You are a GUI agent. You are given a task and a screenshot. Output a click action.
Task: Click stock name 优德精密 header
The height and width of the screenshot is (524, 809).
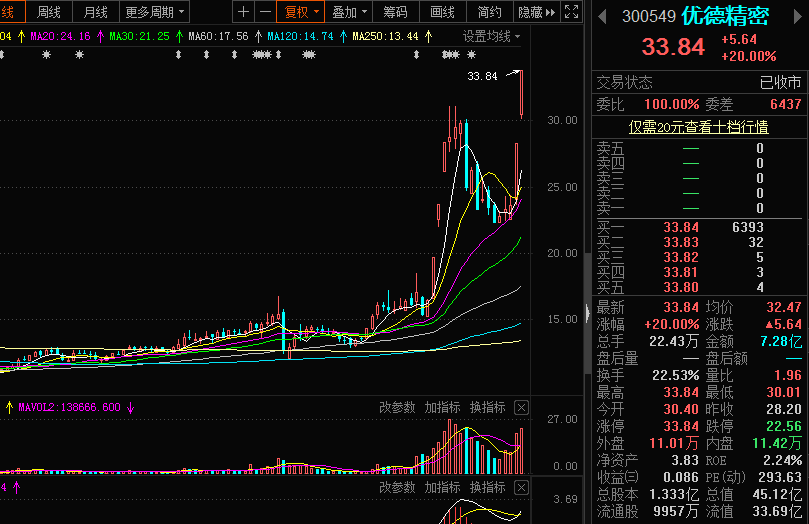point(725,17)
